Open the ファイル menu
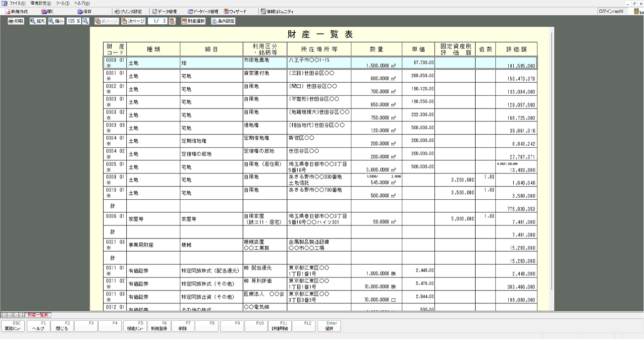This screenshot has width=644, height=339. click(x=15, y=3)
